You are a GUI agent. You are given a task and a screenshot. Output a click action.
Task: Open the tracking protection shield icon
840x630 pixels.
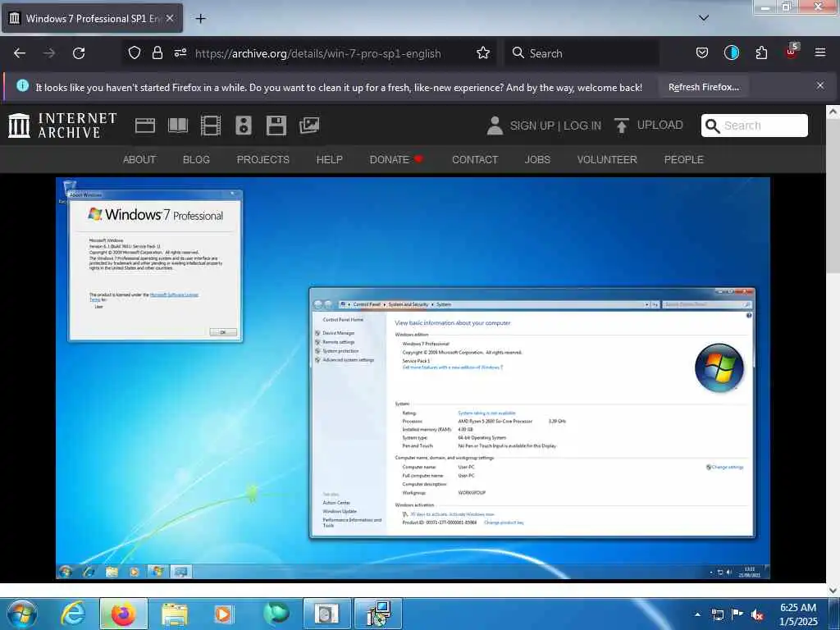coord(135,52)
